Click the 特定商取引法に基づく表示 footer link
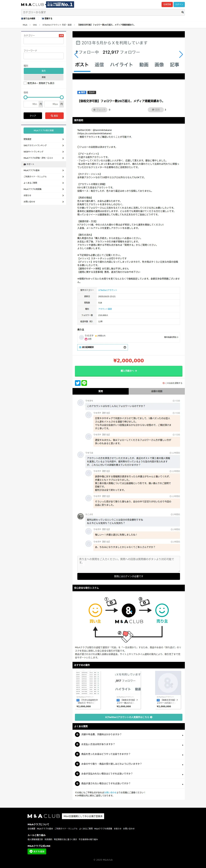206x868 pixels. click(65, 839)
